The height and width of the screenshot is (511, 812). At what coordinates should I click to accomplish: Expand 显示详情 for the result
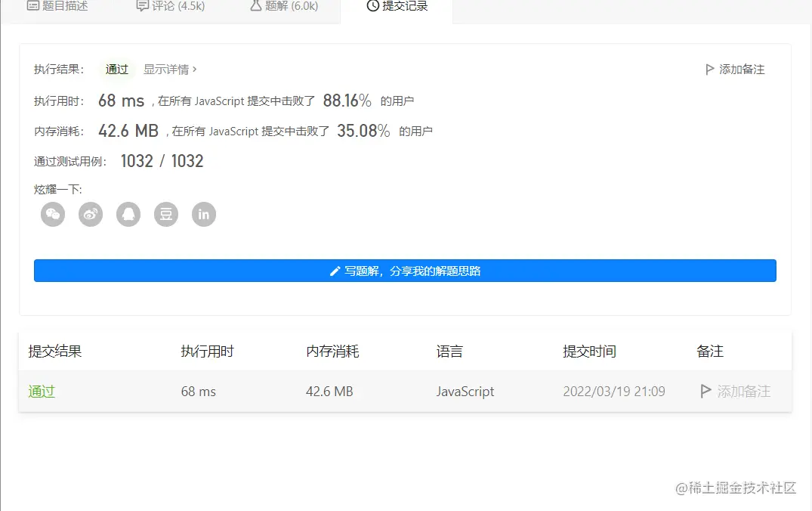coord(170,70)
